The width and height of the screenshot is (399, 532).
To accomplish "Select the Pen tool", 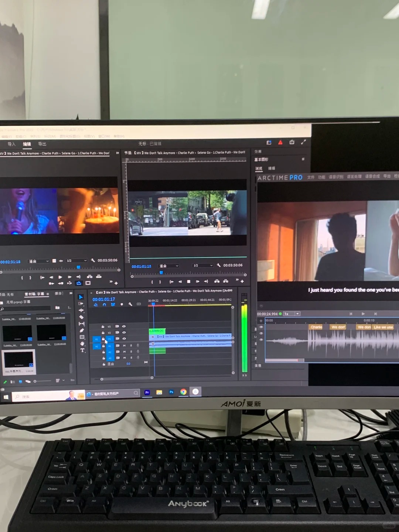I will point(82,330).
